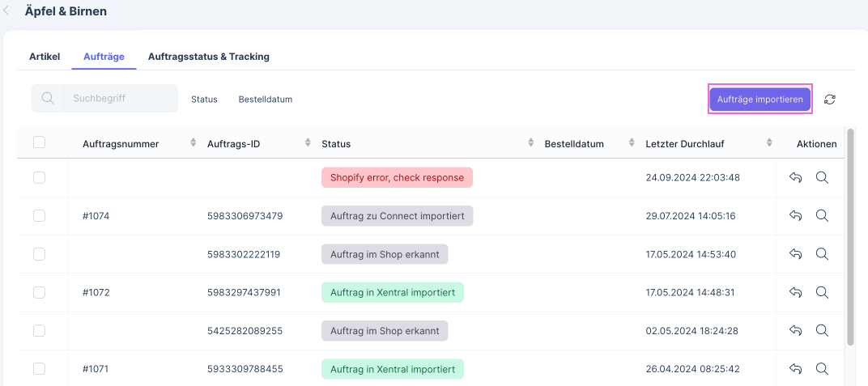868x386 pixels.
Task: Open the Auftragsstatus & Tracking tab
Action: (x=208, y=57)
